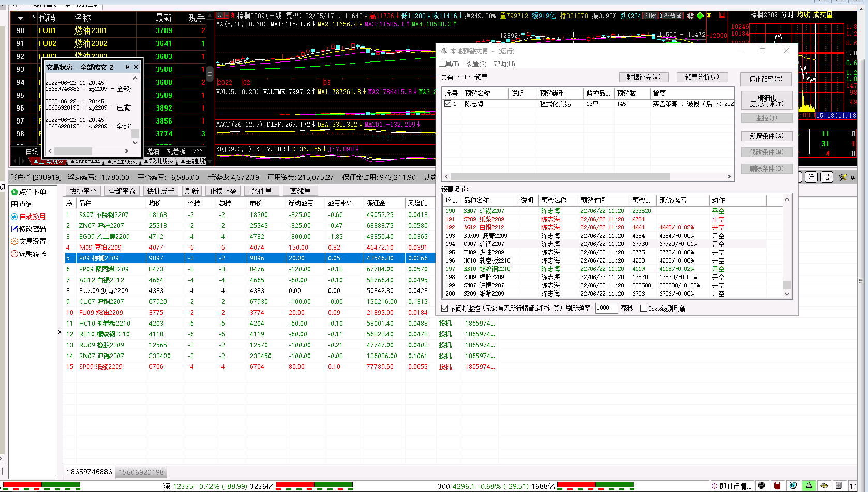Click the red square icon in chart header
The height and width of the screenshot is (492, 868).
(722, 15)
